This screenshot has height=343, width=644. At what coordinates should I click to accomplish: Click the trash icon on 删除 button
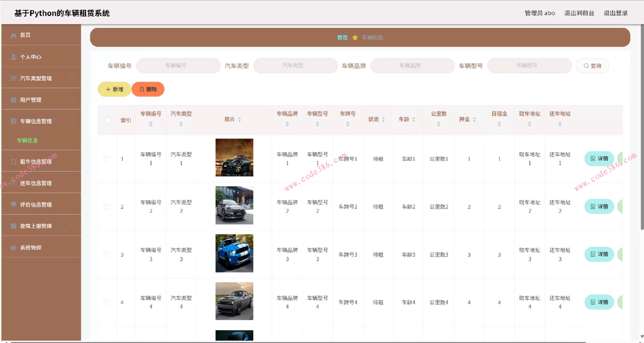(141, 89)
